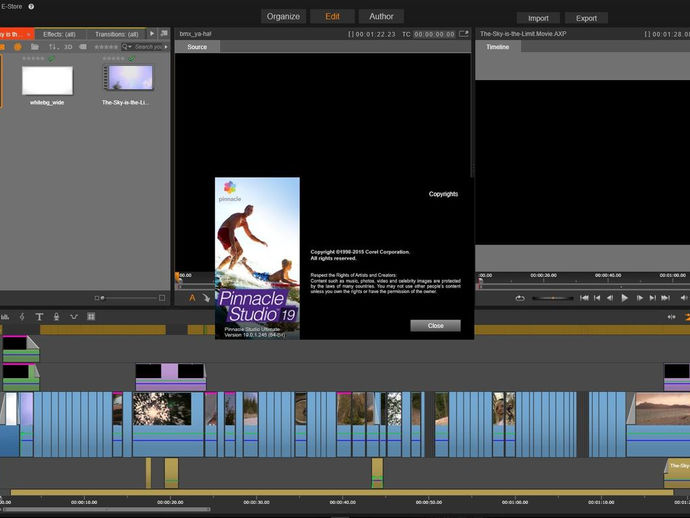Click the tags icon in library toolbar
Screen dimensions: 690x518
[83, 47]
